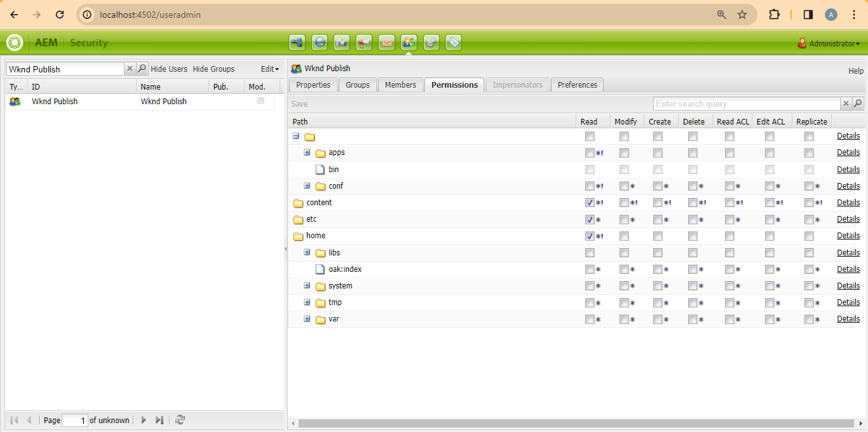The image size is (868, 432).
Task: Click Hide Users
Action: pos(169,69)
